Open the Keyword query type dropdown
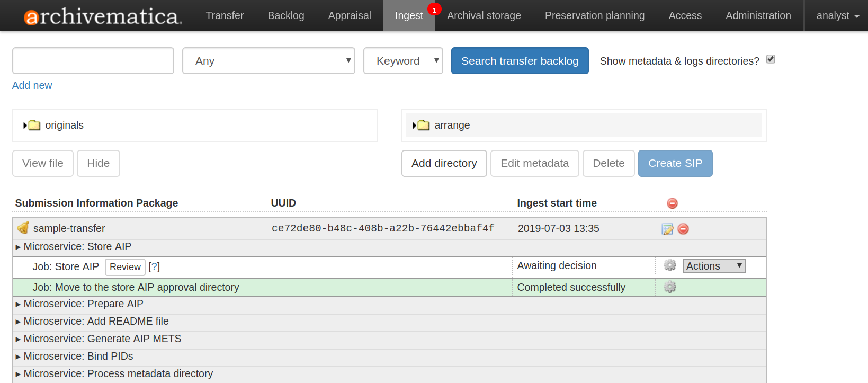This screenshot has height=383, width=868. 403,61
